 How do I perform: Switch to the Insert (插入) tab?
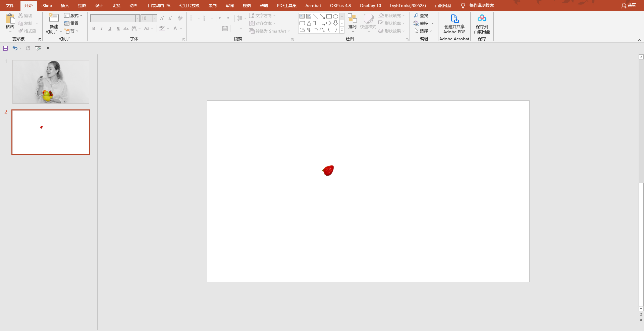click(65, 5)
